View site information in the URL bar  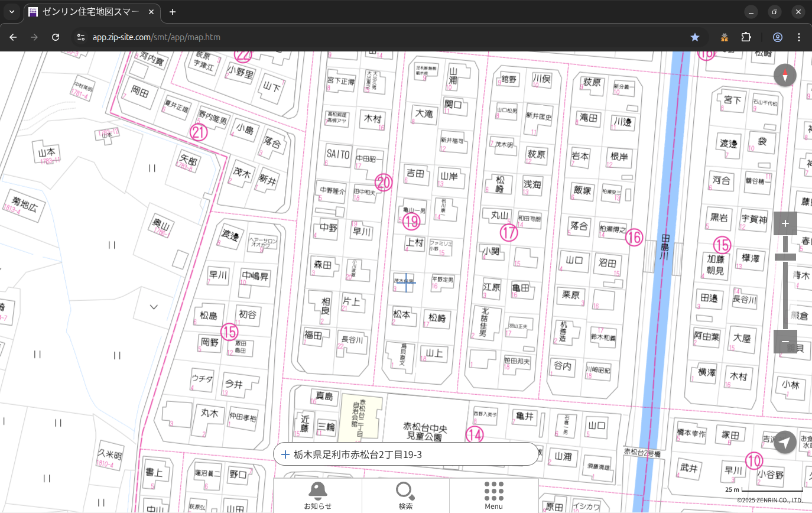pos(81,37)
